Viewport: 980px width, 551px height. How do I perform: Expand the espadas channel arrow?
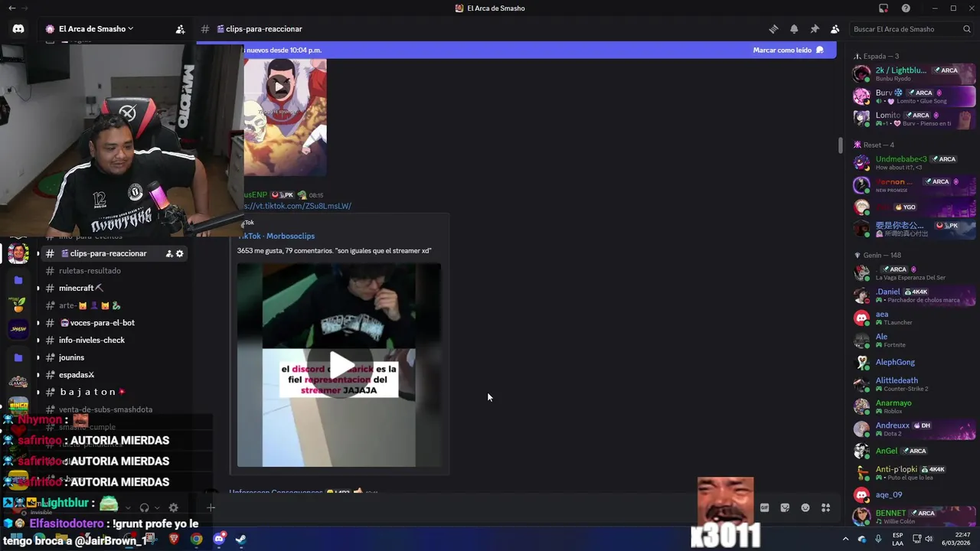(x=38, y=375)
